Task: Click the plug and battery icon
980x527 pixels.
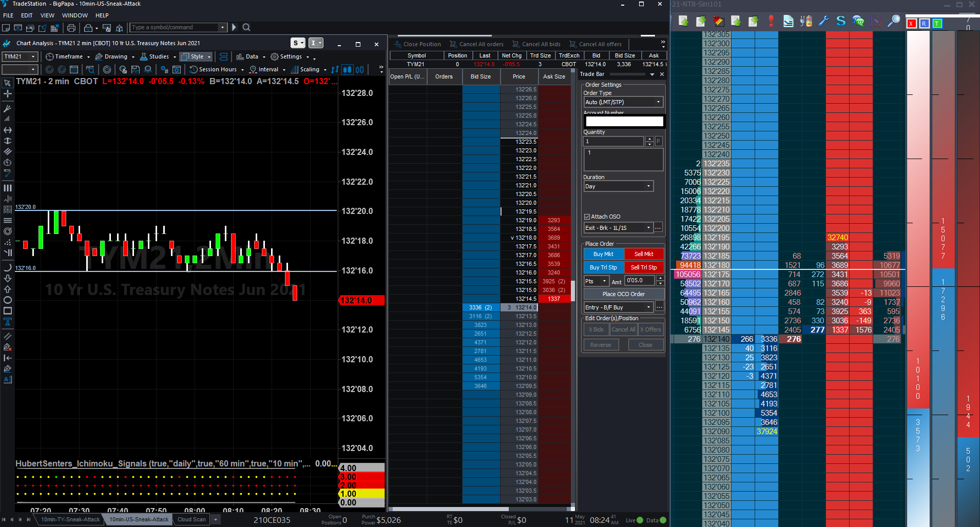Action: click(806, 21)
